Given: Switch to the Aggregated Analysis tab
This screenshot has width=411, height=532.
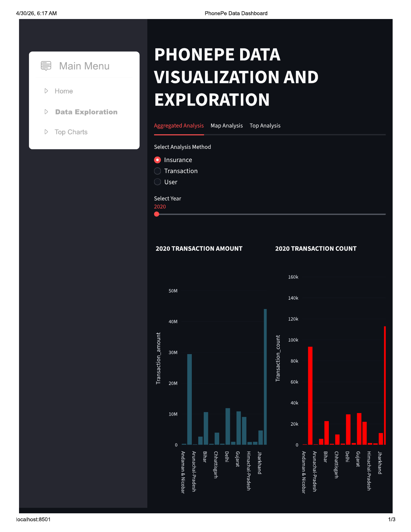Looking at the screenshot, I should coord(179,126).
